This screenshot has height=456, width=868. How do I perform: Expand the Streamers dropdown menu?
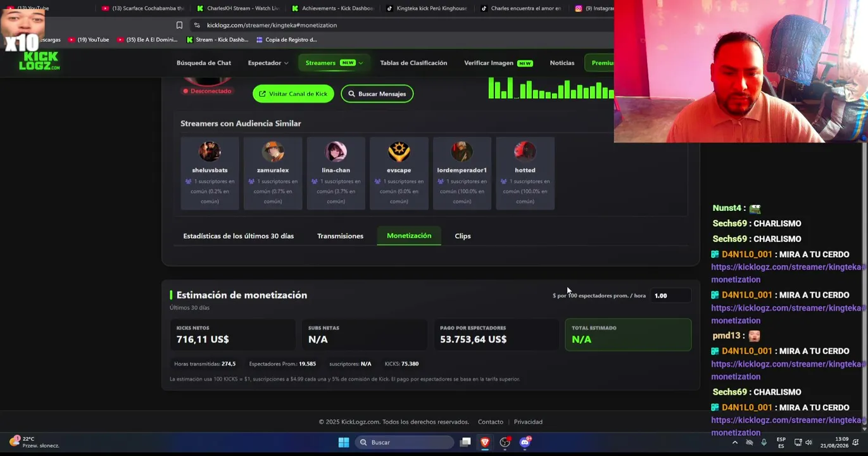334,63
